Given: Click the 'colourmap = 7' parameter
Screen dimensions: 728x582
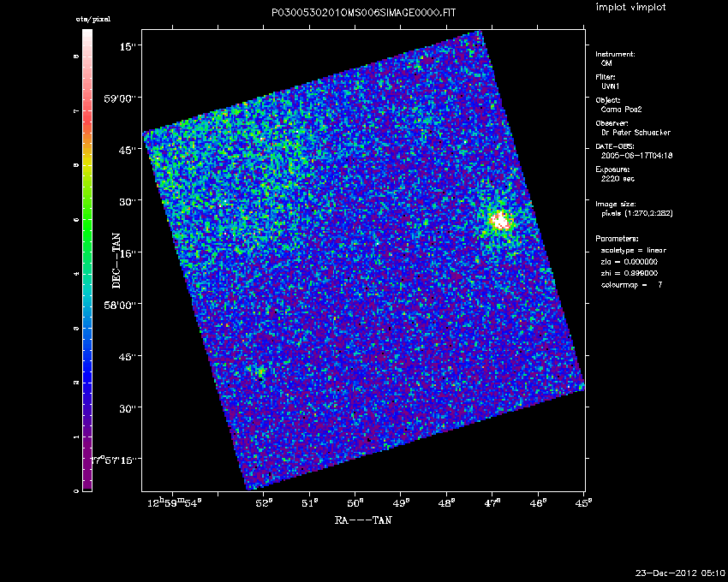Looking at the screenshot, I should tap(632, 283).
